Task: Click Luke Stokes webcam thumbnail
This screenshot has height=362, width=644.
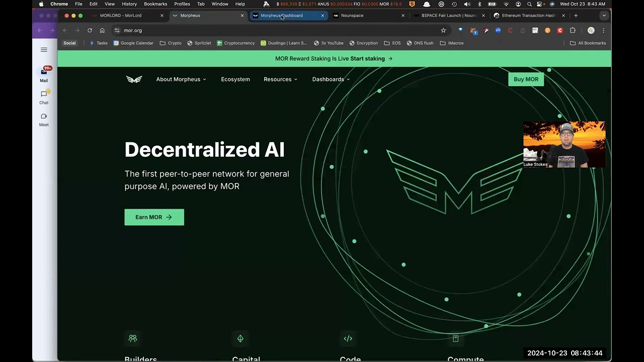Action: point(564,144)
